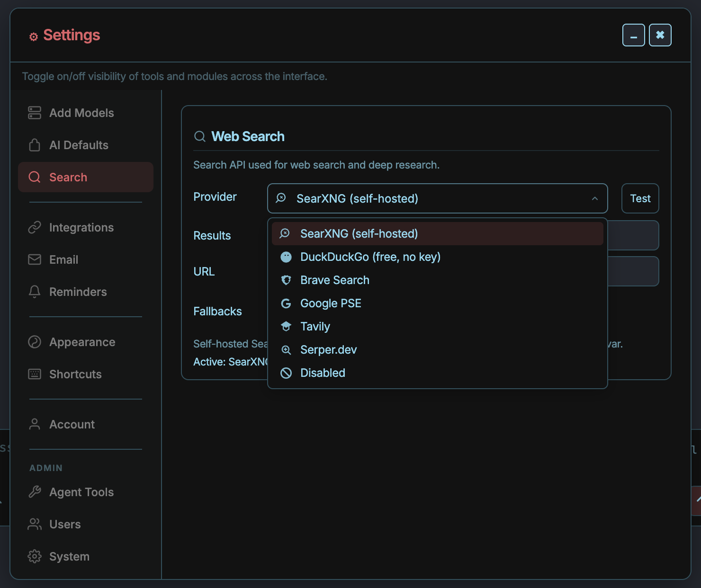The height and width of the screenshot is (588, 701).
Task: Go to the Email settings section
Action: click(x=85, y=259)
